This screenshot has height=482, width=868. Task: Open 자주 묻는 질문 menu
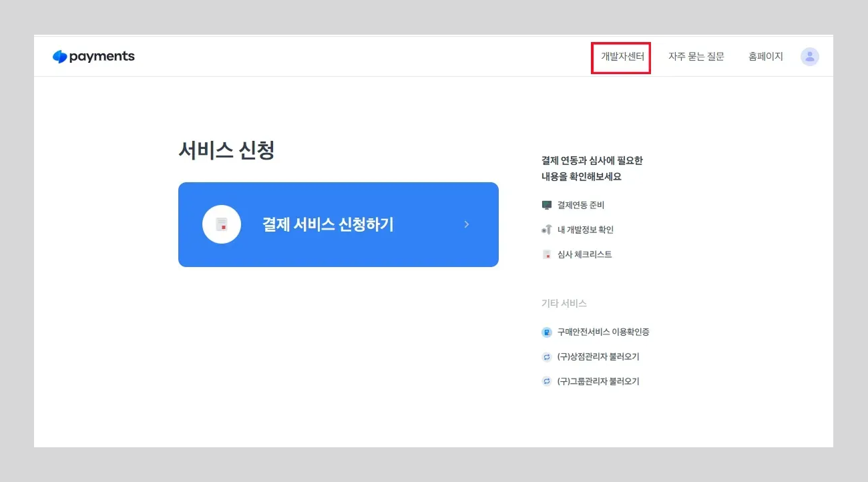coord(696,57)
